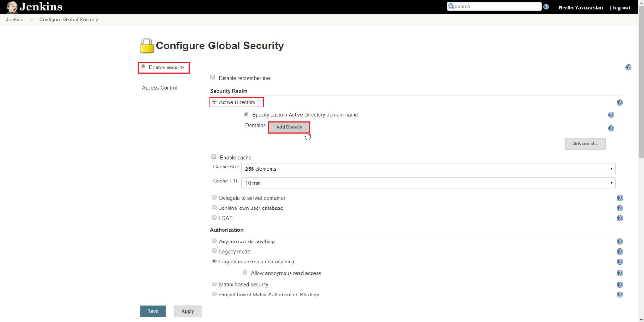Open Configure Global Security breadcrumb
Viewport: 644px width, 322px height.
68,20
